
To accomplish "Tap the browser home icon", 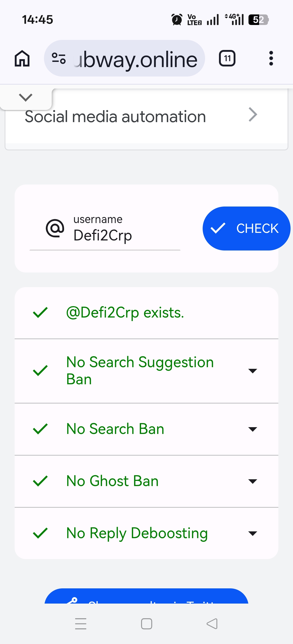I will click(22, 58).
